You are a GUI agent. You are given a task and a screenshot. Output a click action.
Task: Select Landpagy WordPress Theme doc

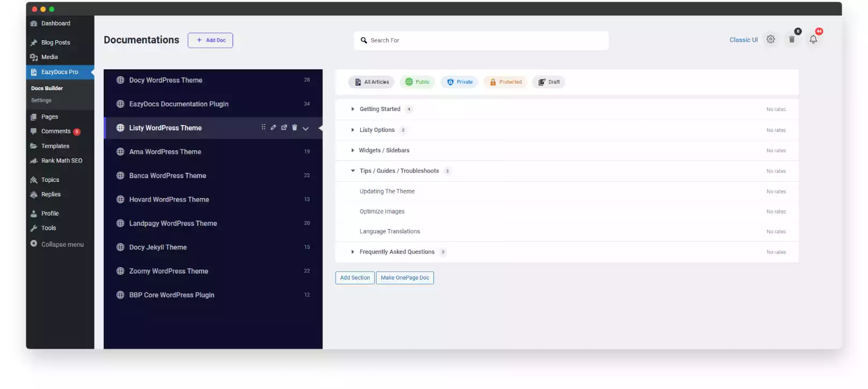pos(213,223)
